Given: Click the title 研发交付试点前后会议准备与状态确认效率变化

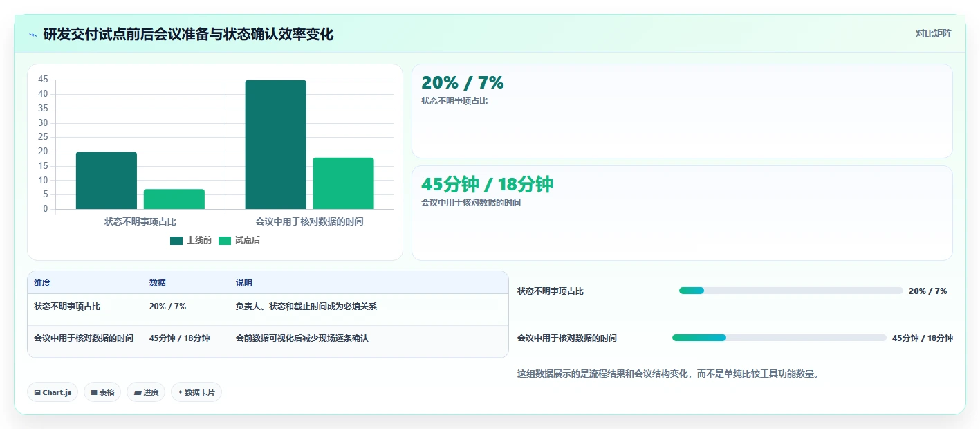Looking at the screenshot, I should coord(188,34).
